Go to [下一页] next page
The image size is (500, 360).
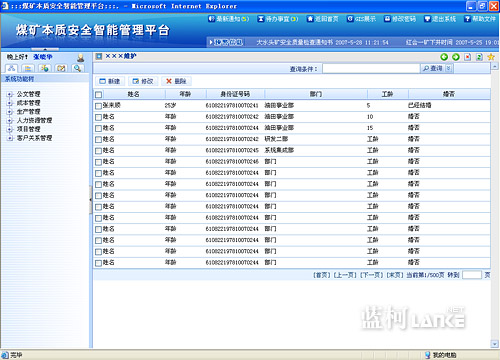point(371,275)
